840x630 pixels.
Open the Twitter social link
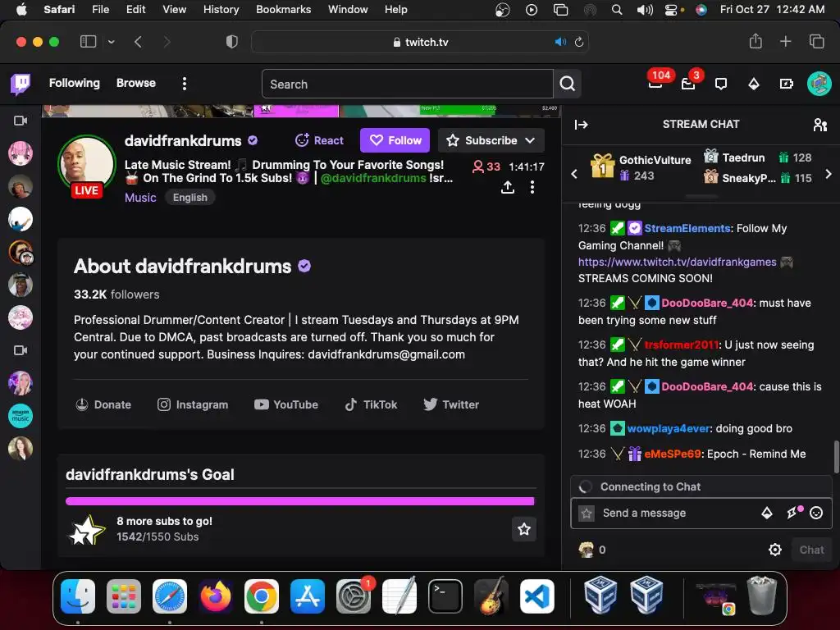[x=451, y=404]
